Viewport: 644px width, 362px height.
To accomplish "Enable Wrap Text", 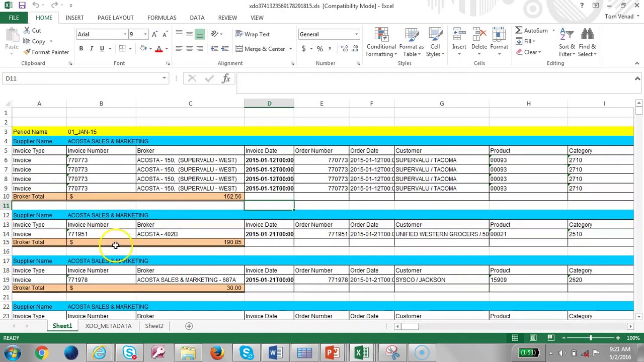I will pos(253,34).
